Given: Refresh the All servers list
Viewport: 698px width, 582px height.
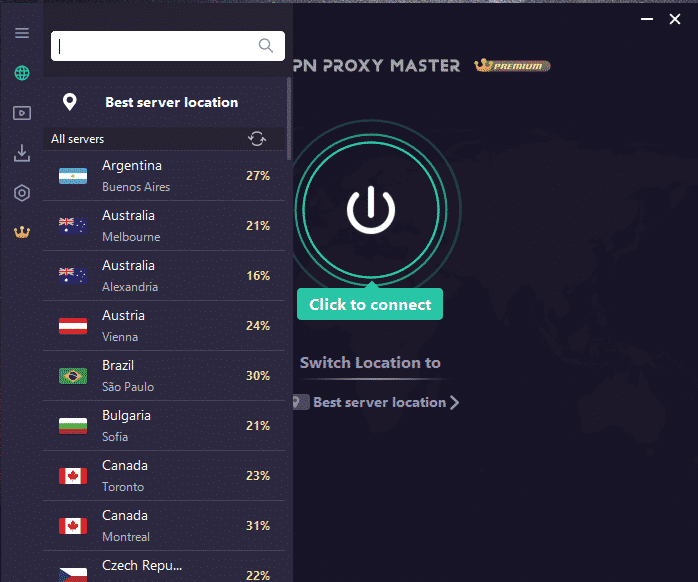Looking at the screenshot, I should tap(257, 138).
